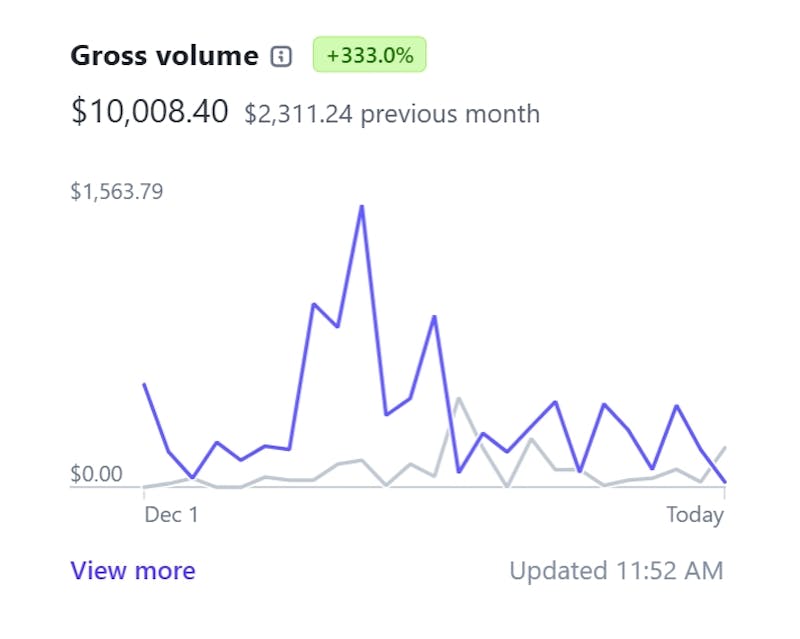The image size is (800, 639).
Task: Toggle the percentage change badge display
Action: pyautogui.click(x=370, y=55)
